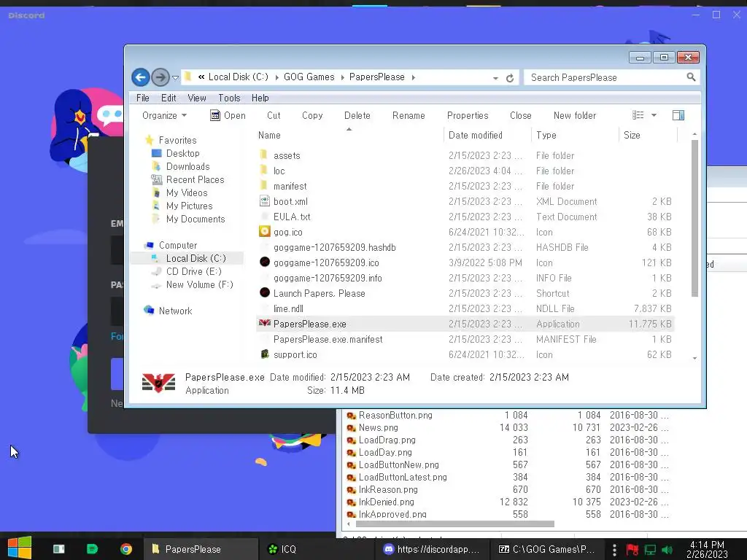The image size is (747, 560).
Task: Expand the address bar history dropdown
Action: tap(495, 78)
